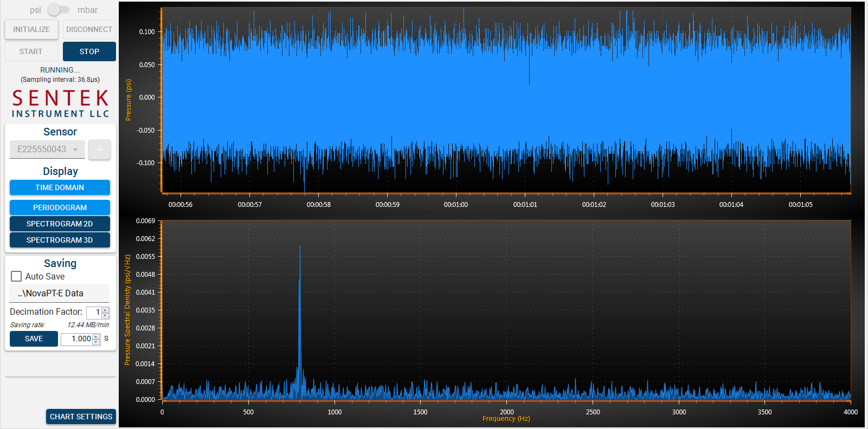Click the DISCONNECT button
Image resolution: width=868 pixels, height=429 pixels.
[89, 29]
